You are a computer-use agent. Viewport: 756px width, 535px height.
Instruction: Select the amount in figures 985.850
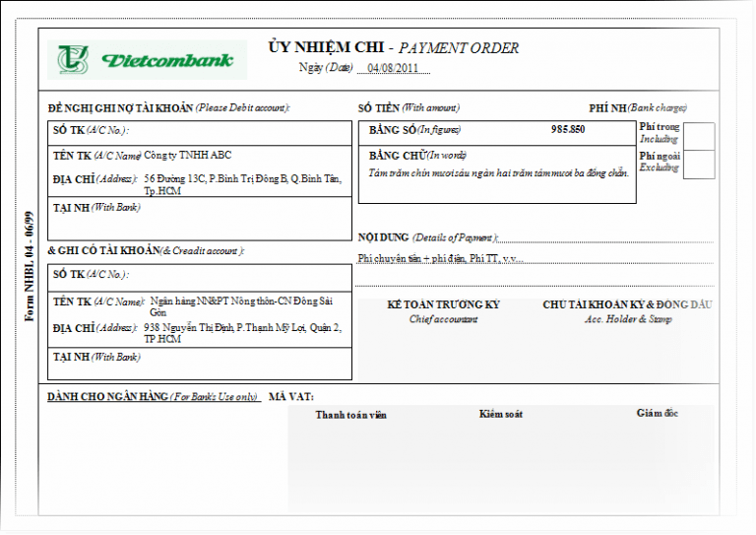[568, 130]
